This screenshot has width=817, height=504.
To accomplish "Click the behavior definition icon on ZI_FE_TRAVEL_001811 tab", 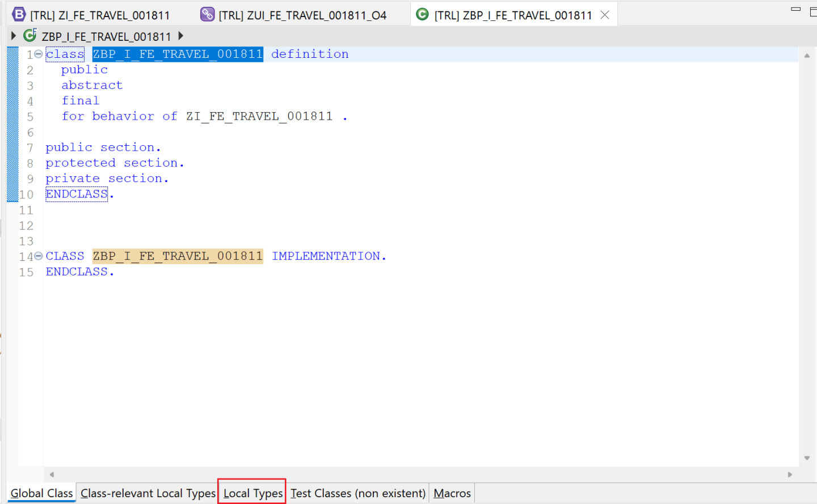I will [x=19, y=14].
